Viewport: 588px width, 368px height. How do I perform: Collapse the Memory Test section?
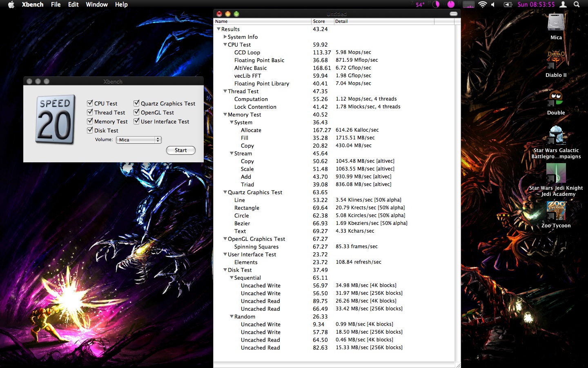pyautogui.click(x=225, y=114)
